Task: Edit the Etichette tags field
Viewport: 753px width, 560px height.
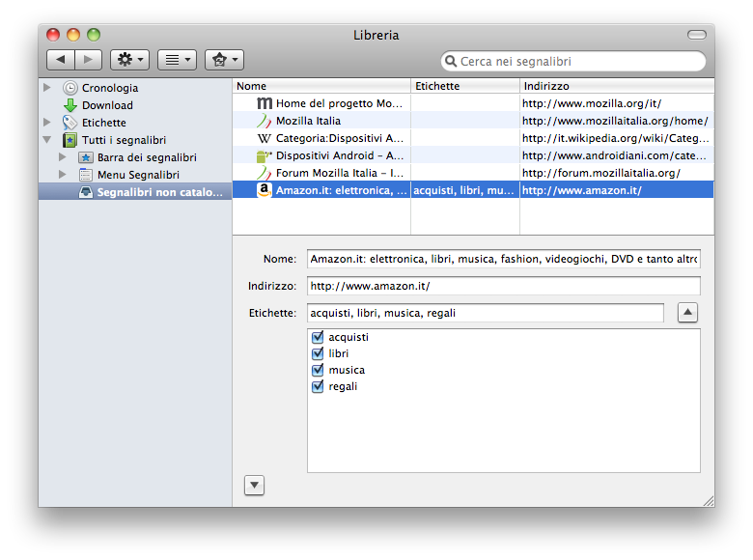Action: click(485, 313)
